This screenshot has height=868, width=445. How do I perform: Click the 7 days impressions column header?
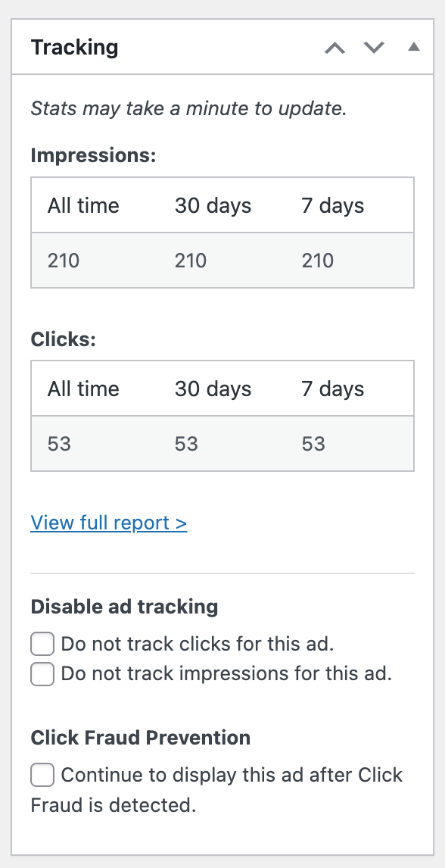[x=332, y=205]
